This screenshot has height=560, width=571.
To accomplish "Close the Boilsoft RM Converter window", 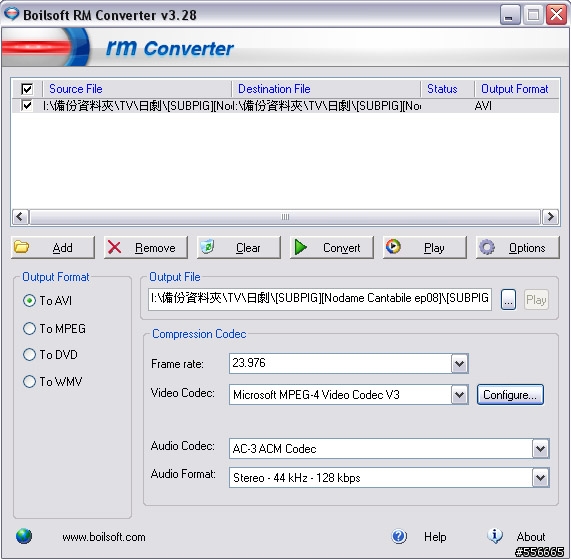I will pos(556,15).
